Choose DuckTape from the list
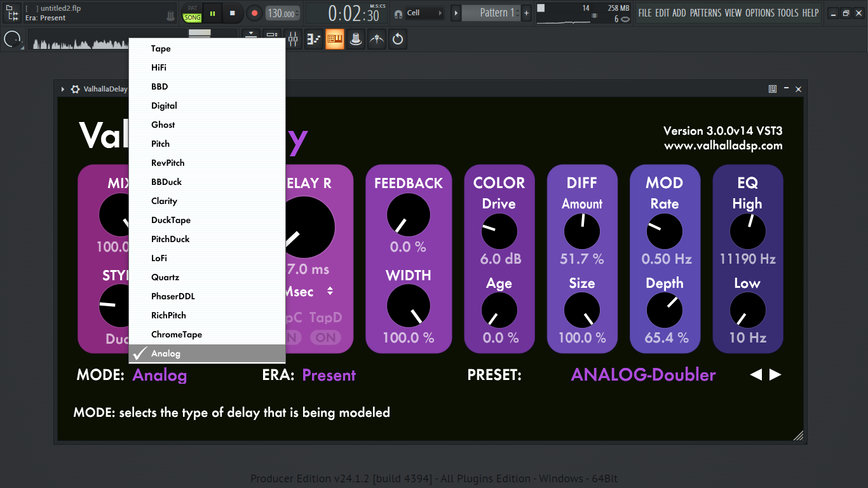 click(207, 220)
